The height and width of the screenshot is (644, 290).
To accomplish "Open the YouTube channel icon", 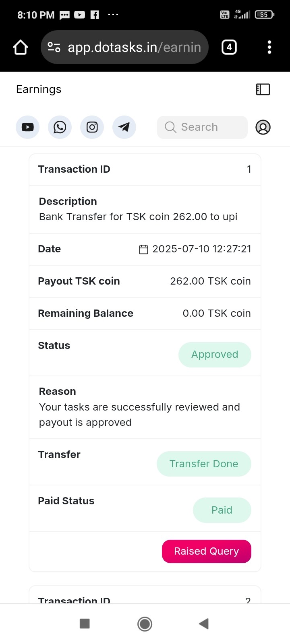I will (27, 127).
